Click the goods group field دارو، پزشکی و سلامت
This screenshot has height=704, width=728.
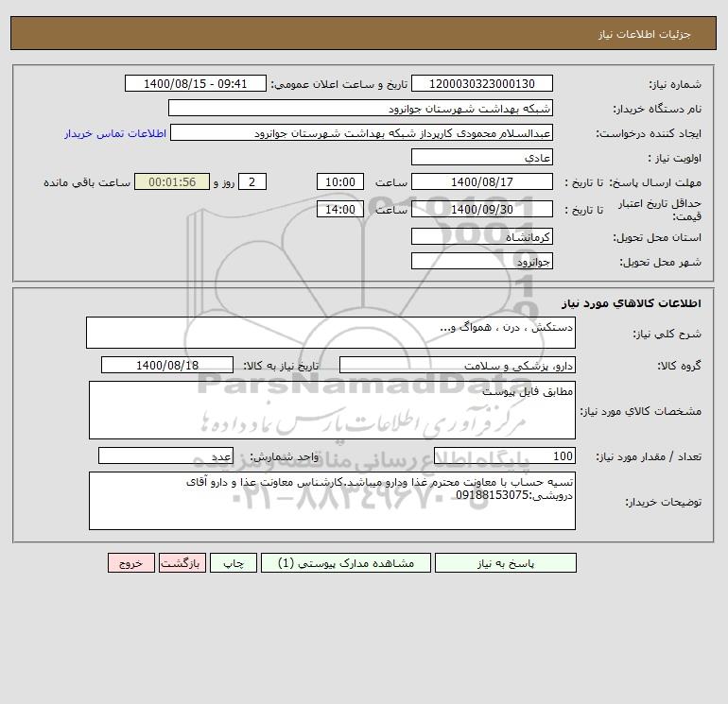point(458,365)
